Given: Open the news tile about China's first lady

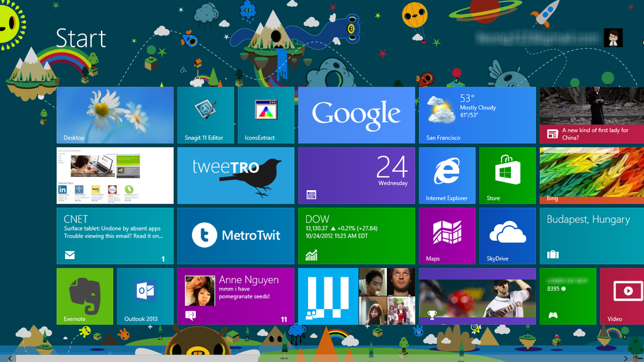Looking at the screenshot, I should pyautogui.click(x=592, y=115).
